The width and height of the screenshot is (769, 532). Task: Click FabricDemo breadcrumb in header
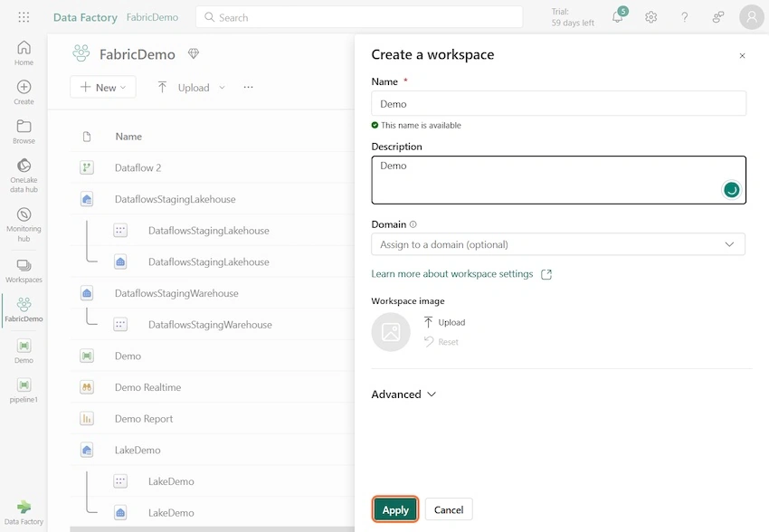(152, 17)
